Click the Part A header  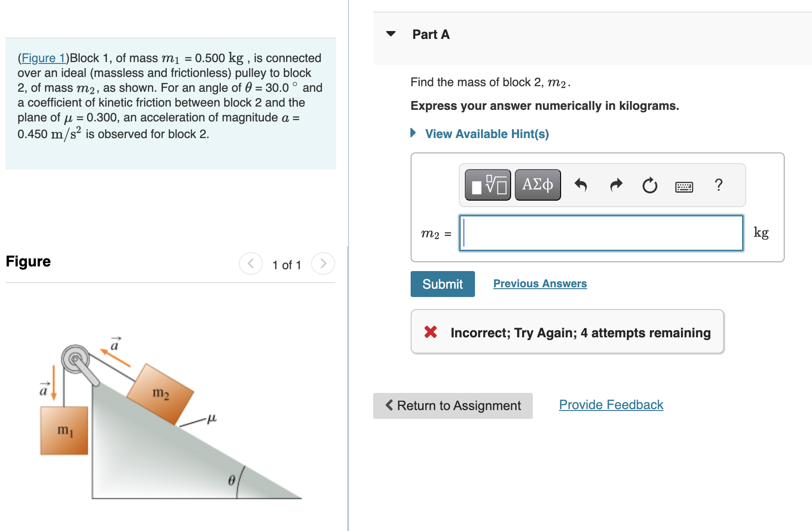point(430,34)
